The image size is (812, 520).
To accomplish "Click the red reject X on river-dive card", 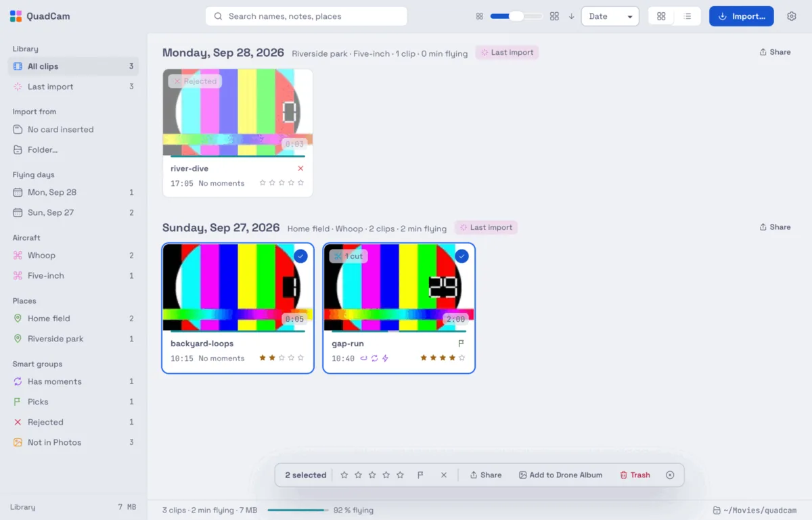I will [300, 168].
